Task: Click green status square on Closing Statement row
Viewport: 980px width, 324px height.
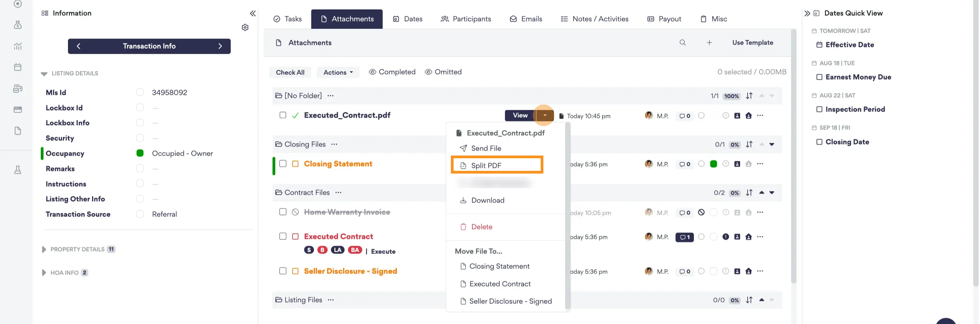Action: (713, 164)
